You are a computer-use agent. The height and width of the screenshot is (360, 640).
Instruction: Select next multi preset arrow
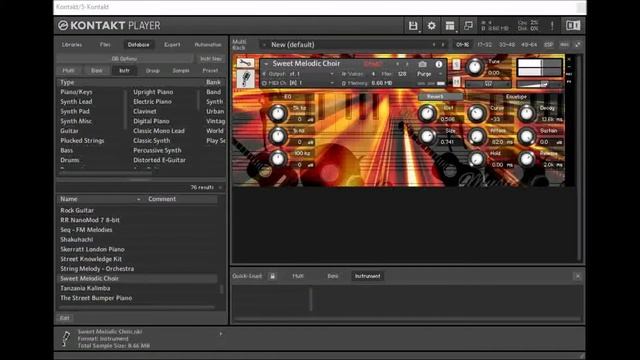[x=443, y=44]
